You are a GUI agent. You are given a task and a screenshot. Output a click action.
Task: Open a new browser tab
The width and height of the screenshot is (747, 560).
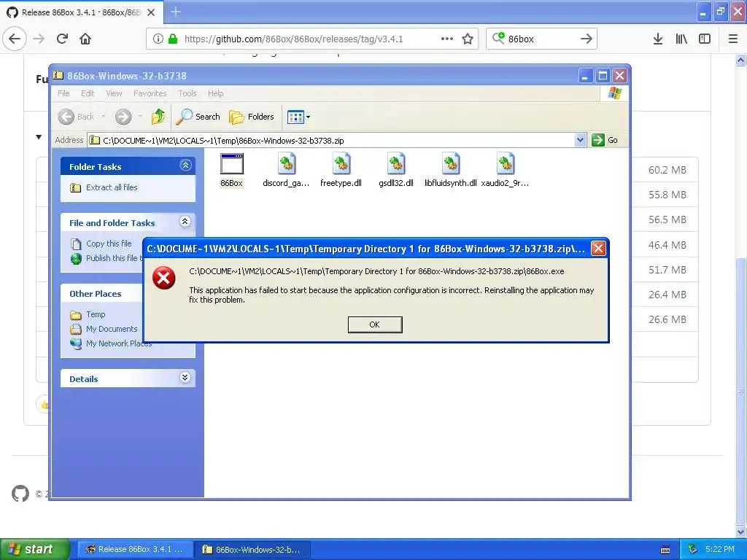(176, 12)
